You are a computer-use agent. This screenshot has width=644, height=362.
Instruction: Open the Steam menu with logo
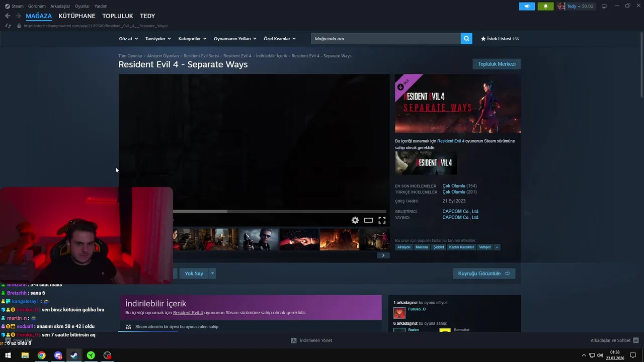point(14,6)
